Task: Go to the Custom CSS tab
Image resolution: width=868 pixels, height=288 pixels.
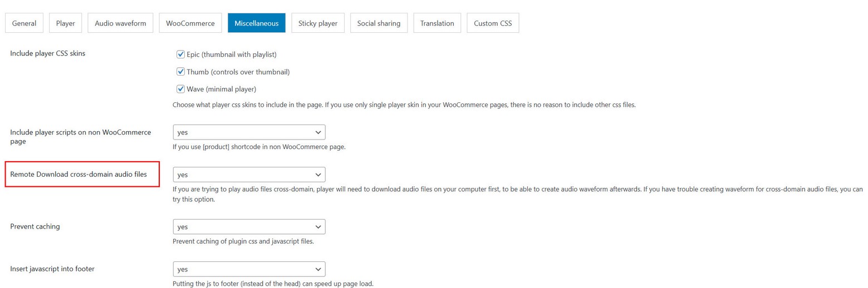Action: point(492,23)
